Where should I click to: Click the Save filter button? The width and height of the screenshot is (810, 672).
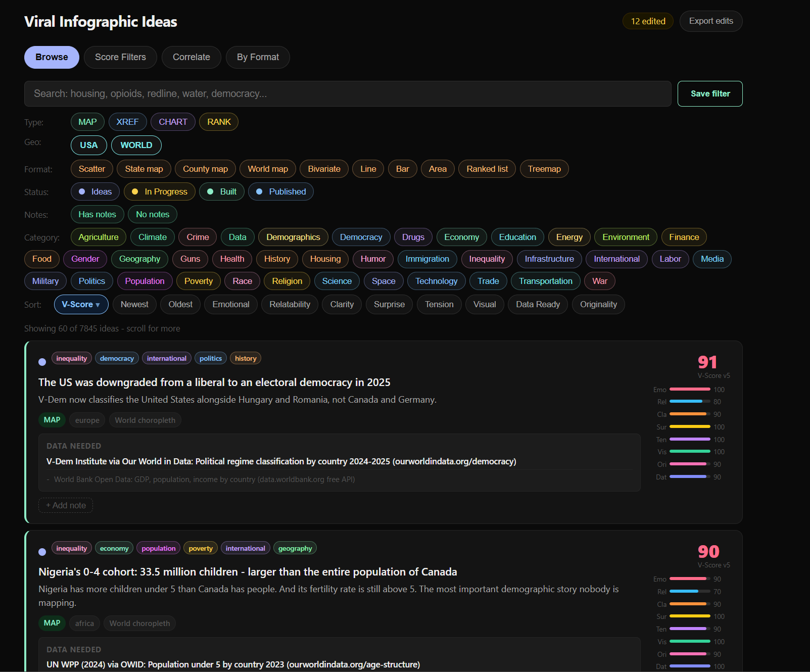tap(709, 93)
